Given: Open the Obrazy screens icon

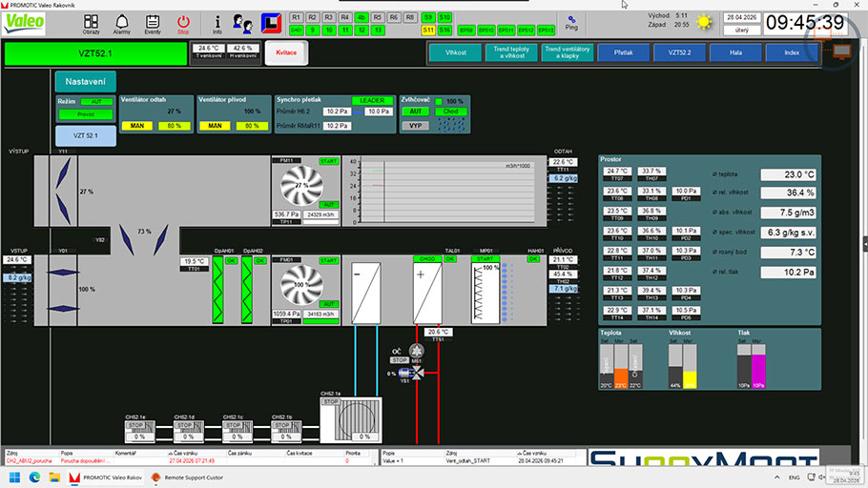Looking at the screenshot, I should click(92, 21).
